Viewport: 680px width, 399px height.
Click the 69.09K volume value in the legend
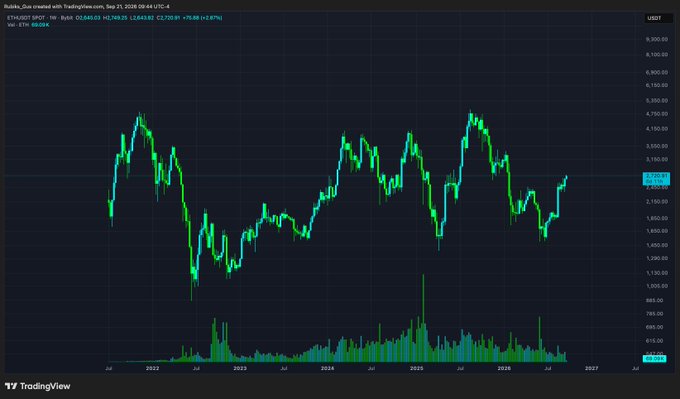40,25
